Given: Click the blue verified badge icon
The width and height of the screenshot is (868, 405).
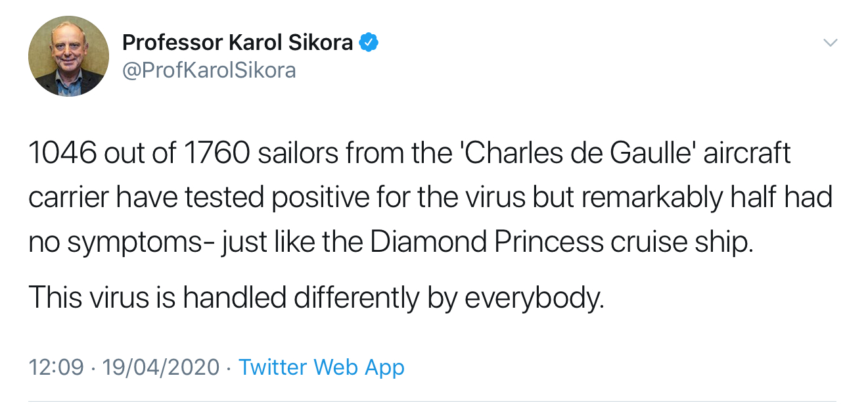Looking at the screenshot, I should (369, 43).
